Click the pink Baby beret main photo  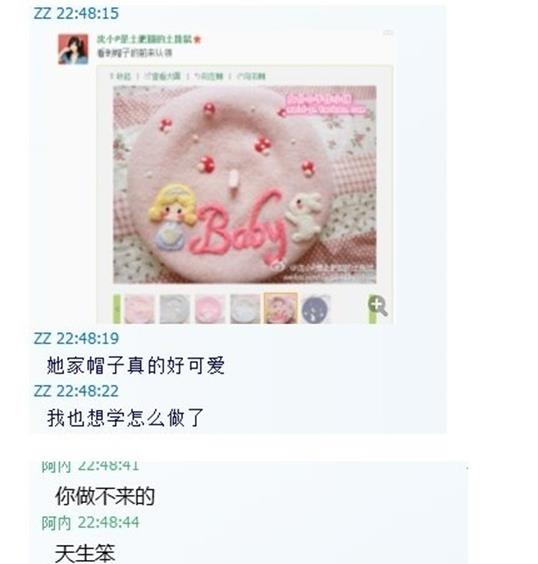click(245, 185)
